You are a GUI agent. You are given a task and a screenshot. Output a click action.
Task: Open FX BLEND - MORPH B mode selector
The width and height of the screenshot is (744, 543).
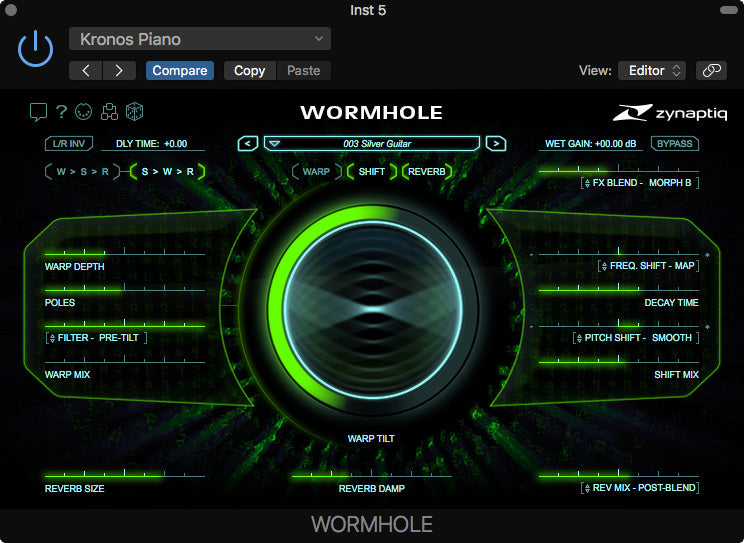pyautogui.click(x=640, y=183)
